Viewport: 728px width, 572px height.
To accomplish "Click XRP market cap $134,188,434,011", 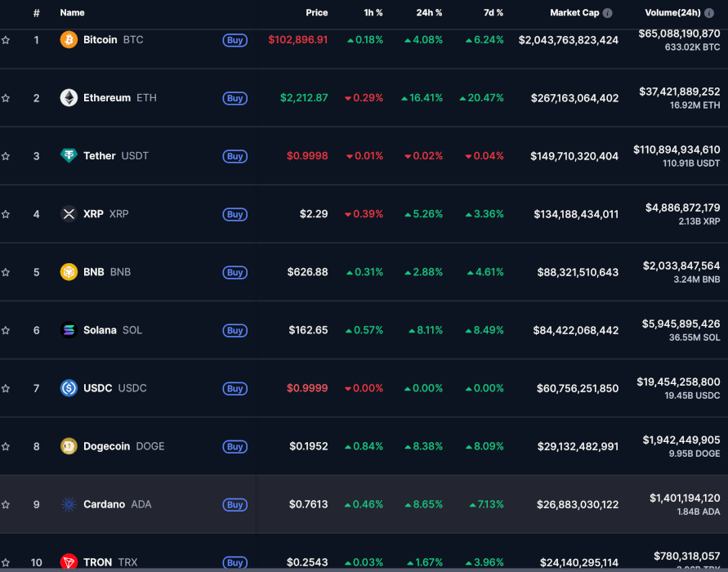I will click(x=576, y=214).
